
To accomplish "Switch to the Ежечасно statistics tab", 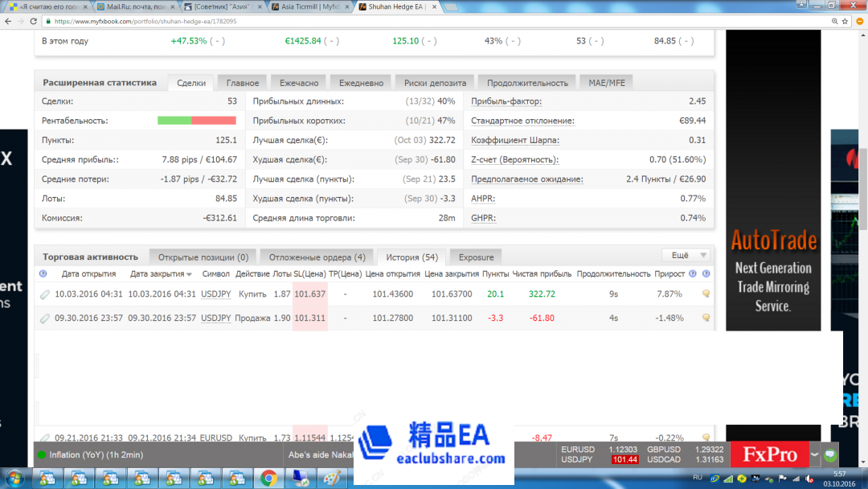I will click(299, 83).
